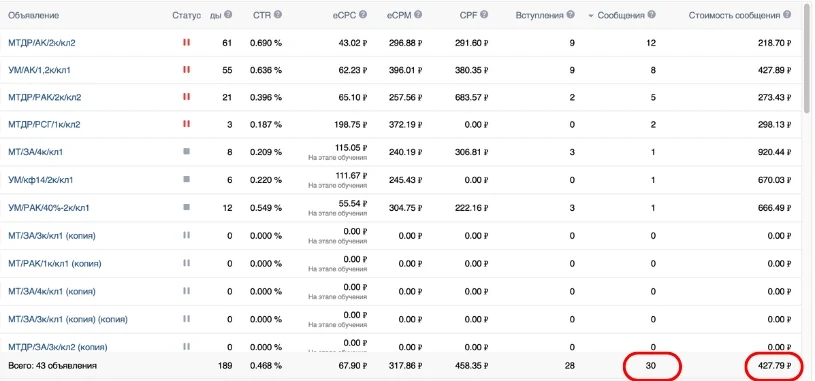Screen dimensions: 815x381
Task: Open the УМ/АК/1,2к/кл1 ad link
Action: point(39,70)
